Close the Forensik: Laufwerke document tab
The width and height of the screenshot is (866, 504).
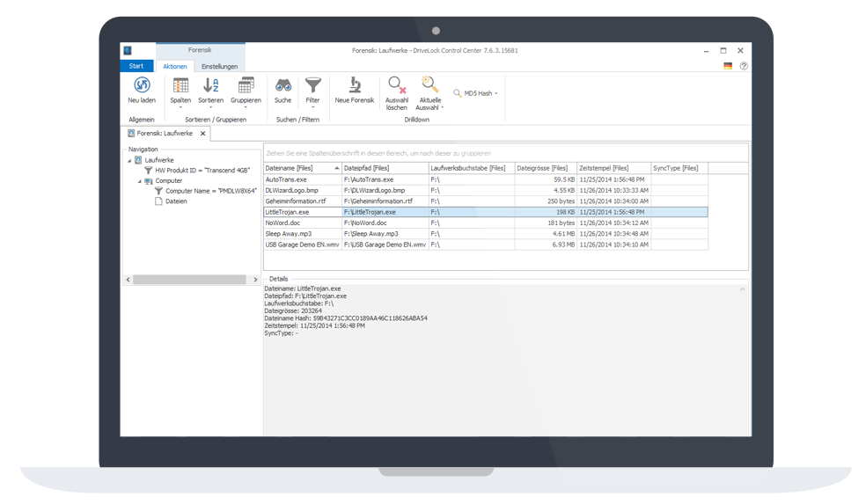(202, 134)
